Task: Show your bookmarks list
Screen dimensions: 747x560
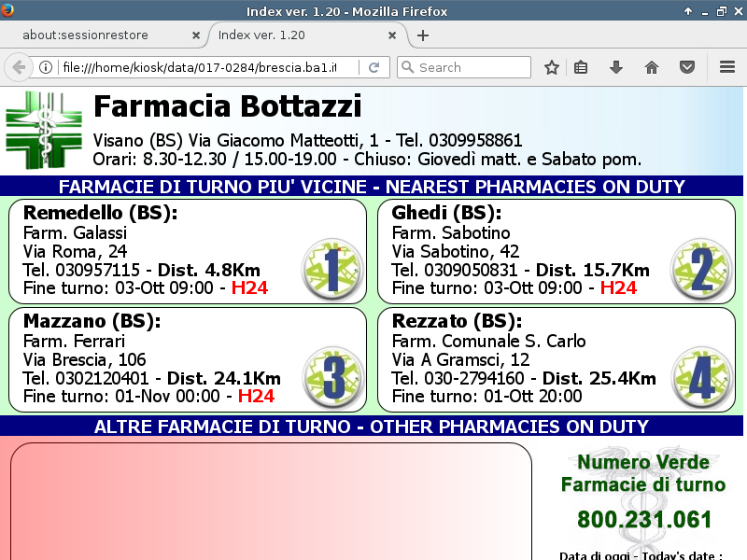Action: (581, 67)
